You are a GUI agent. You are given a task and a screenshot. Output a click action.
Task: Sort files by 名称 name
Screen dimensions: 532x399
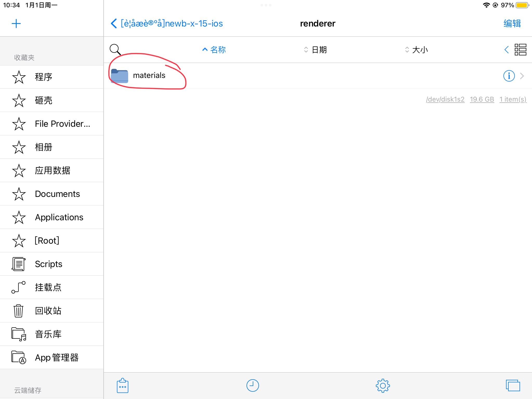pyautogui.click(x=214, y=49)
